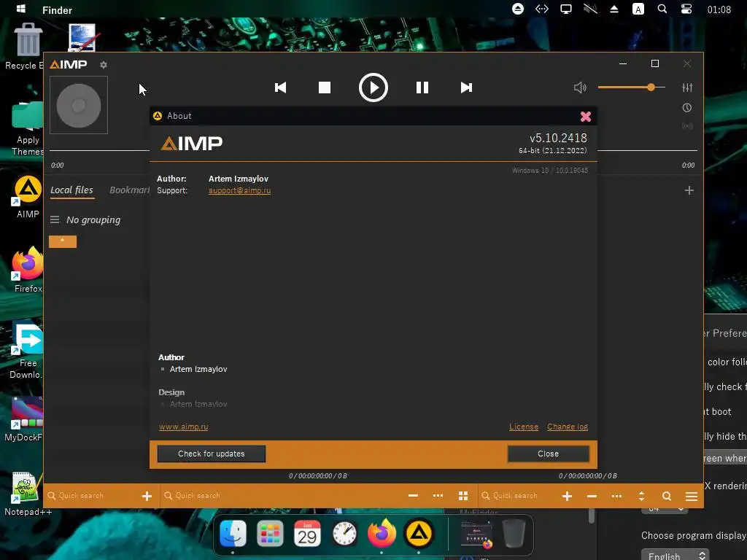Open the support@aimp.ru email link
The height and width of the screenshot is (560, 747).
coord(239,190)
